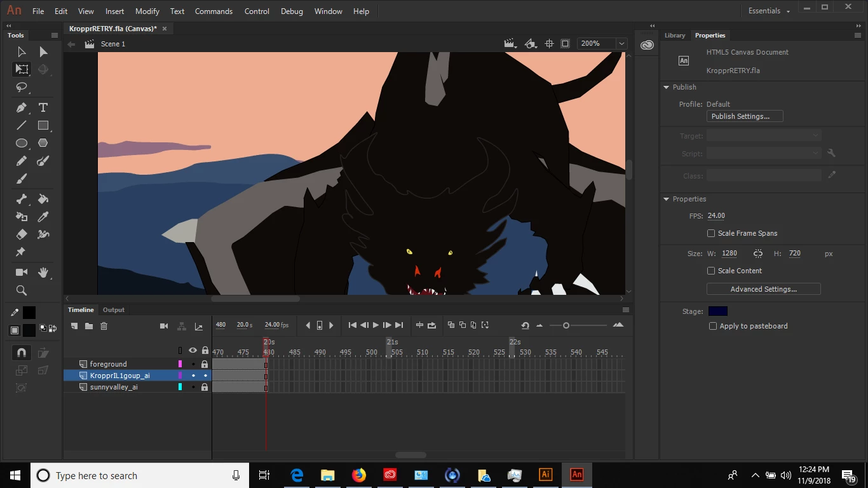Image resolution: width=868 pixels, height=488 pixels.
Task: Select the Subselection tool
Action: (x=43, y=52)
